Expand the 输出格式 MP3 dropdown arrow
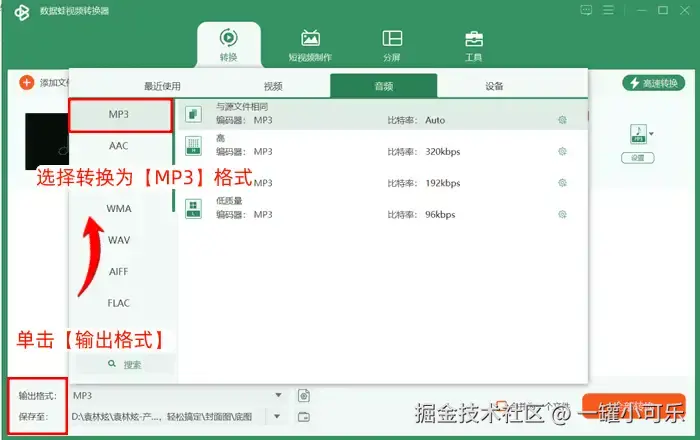 coord(278,395)
